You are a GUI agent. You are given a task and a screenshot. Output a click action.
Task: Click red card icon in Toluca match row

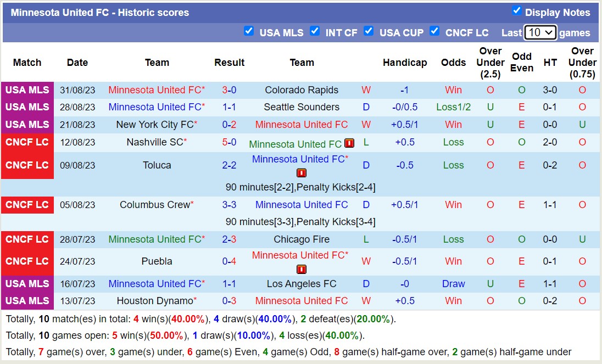click(302, 173)
